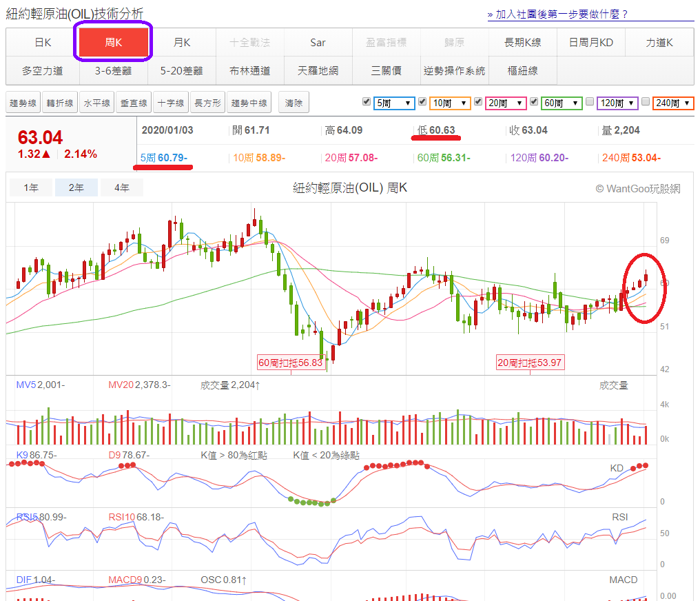Enable the 120周 moving average checkbox
Viewport: 700px width, 601px height.
point(589,102)
